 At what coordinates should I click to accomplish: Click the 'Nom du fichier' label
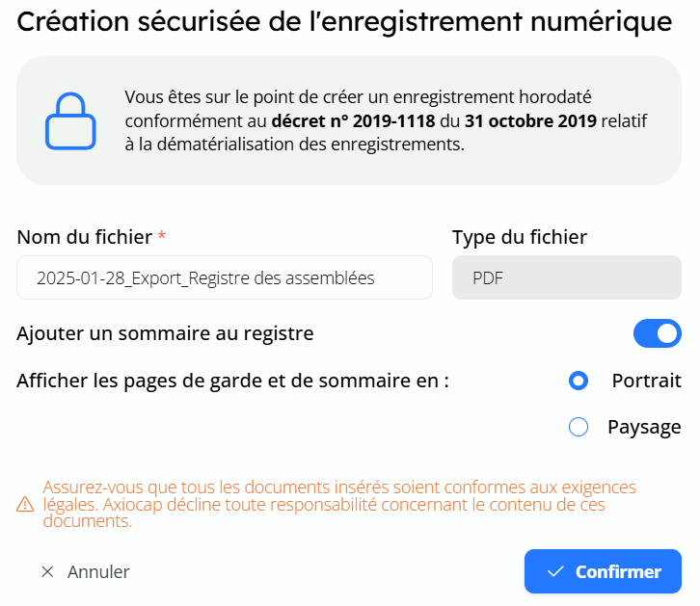click(85, 237)
